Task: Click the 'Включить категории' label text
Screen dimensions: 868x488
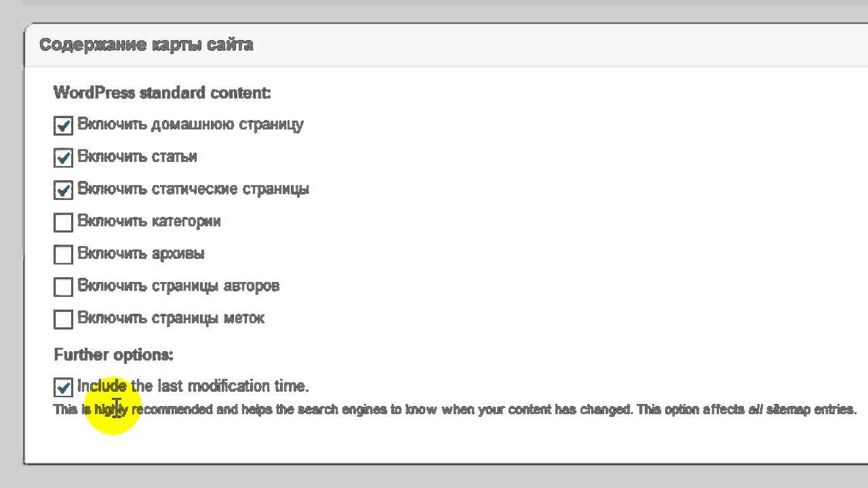Action: tap(149, 222)
